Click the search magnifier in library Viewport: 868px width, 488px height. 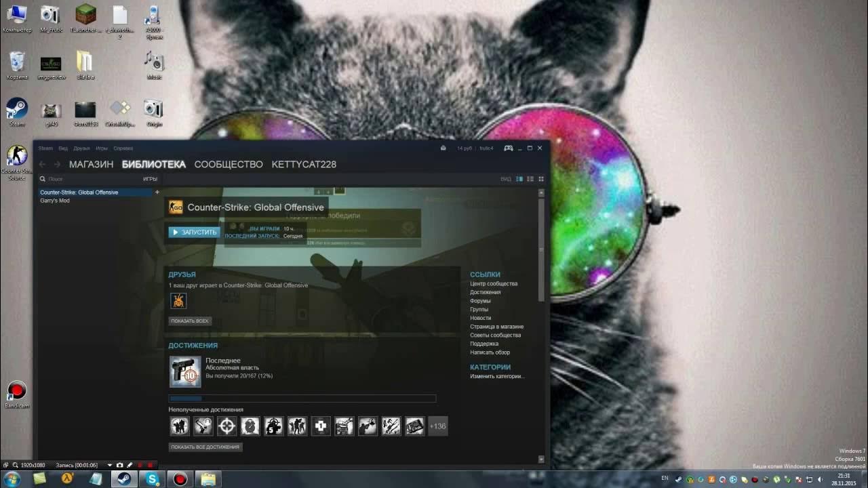(43, 179)
